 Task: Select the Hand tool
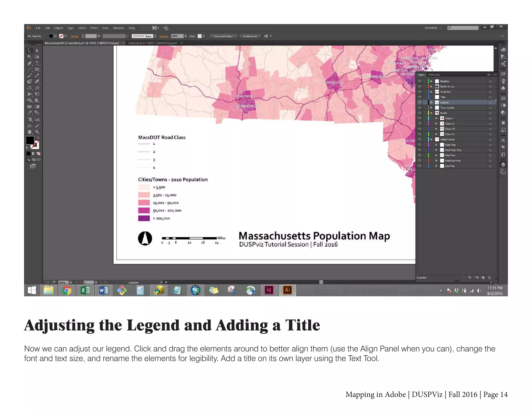tap(30, 132)
